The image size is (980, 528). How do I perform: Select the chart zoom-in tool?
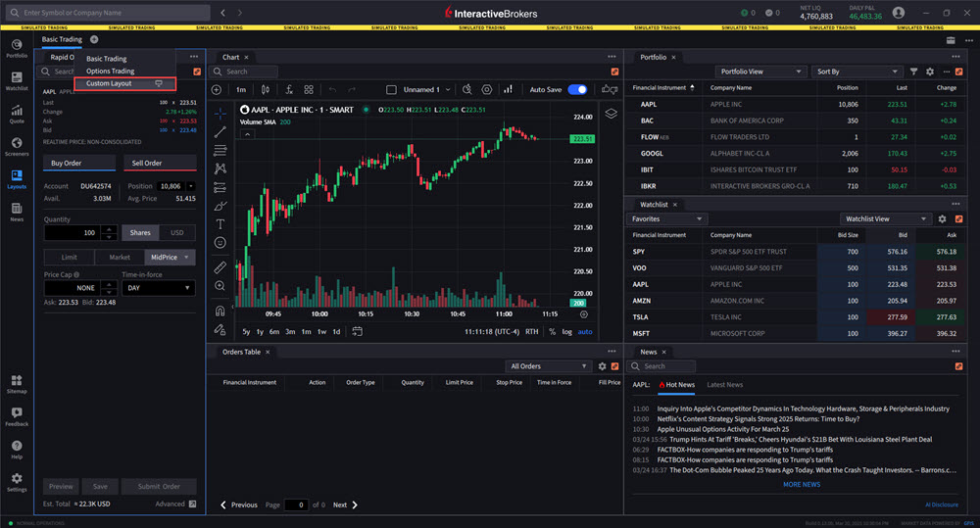tap(220, 286)
